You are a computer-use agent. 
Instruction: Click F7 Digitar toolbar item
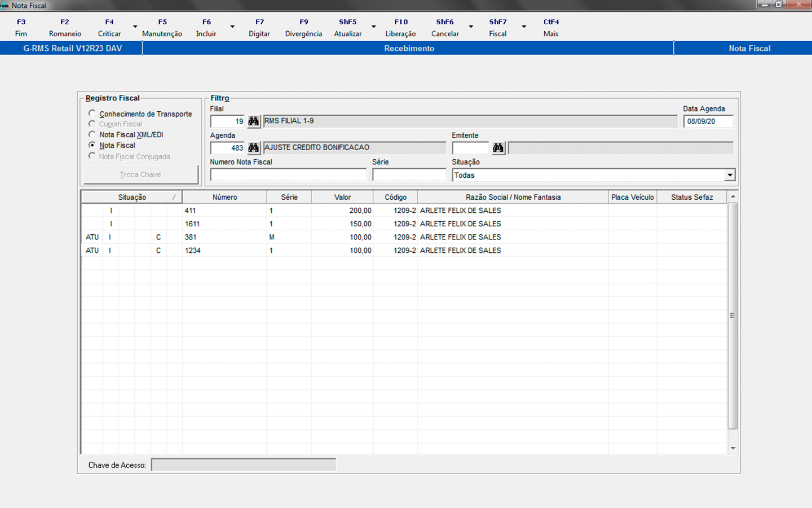(259, 28)
